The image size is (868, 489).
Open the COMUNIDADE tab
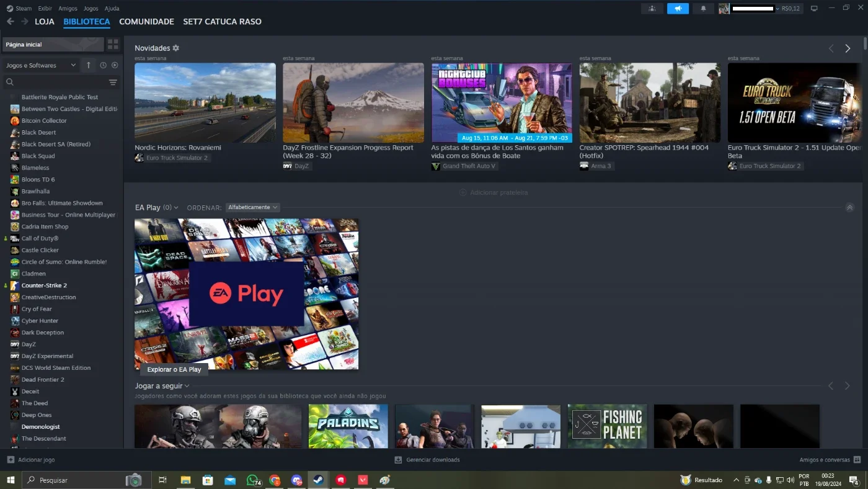(x=146, y=22)
